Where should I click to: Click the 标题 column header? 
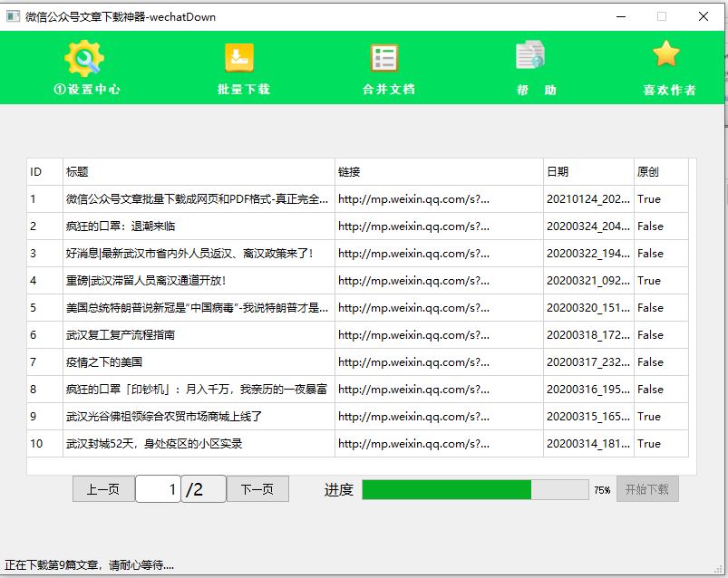[x=199, y=171]
